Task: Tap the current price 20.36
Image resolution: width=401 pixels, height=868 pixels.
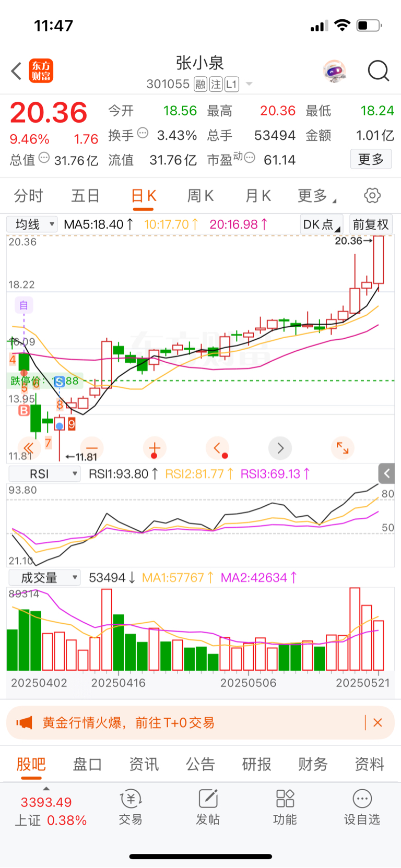Action: [49, 112]
